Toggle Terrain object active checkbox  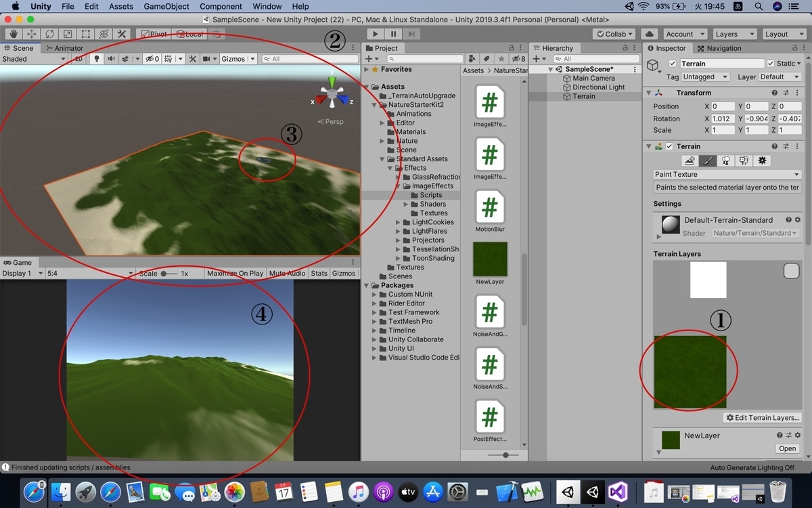[x=672, y=64]
